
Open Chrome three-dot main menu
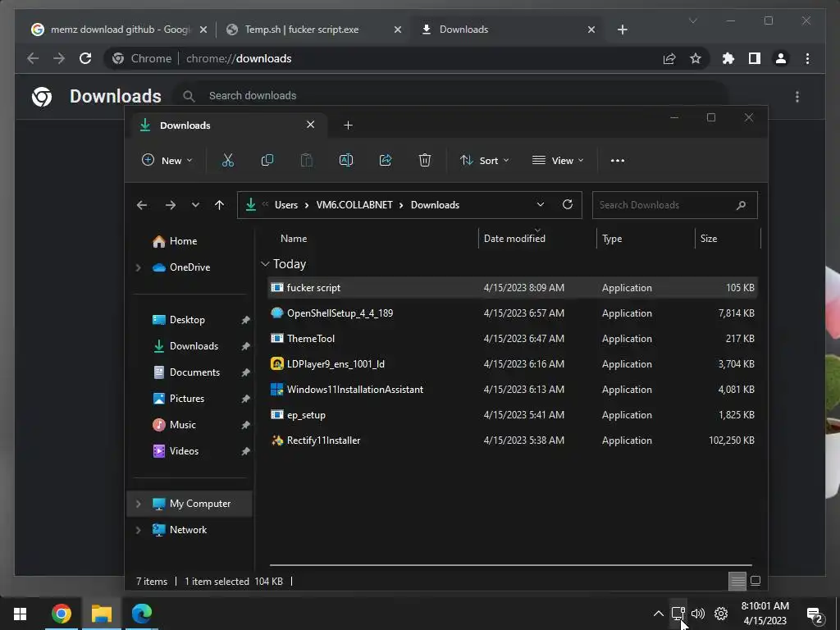807,58
